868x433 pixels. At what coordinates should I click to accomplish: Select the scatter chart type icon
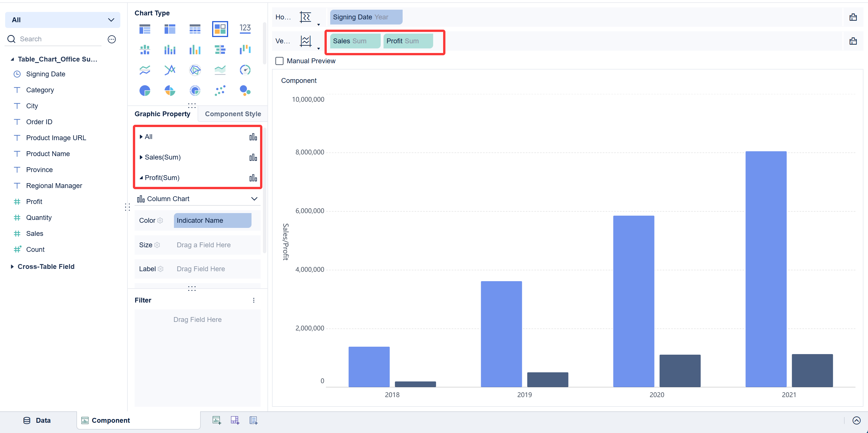[x=220, y=90]
